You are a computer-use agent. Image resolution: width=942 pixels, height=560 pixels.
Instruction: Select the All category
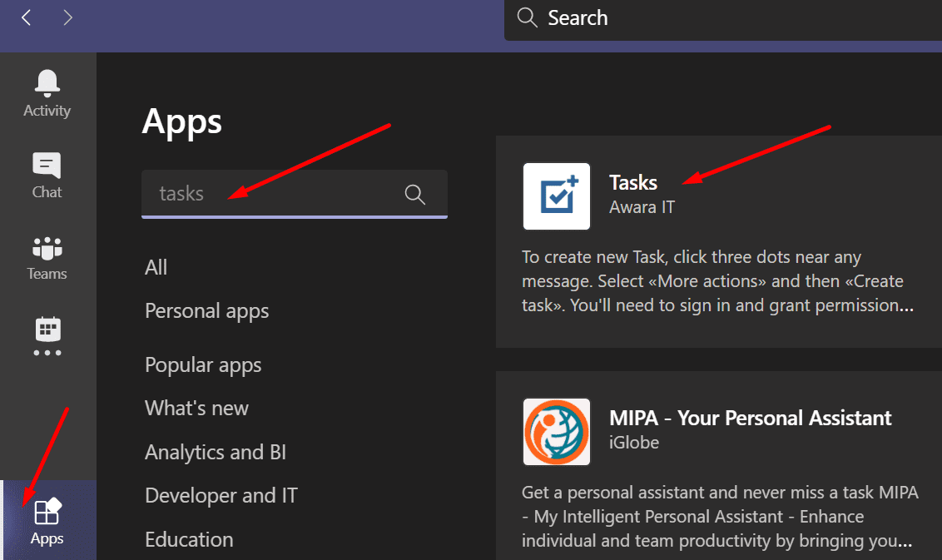click(x=156, y=267)
